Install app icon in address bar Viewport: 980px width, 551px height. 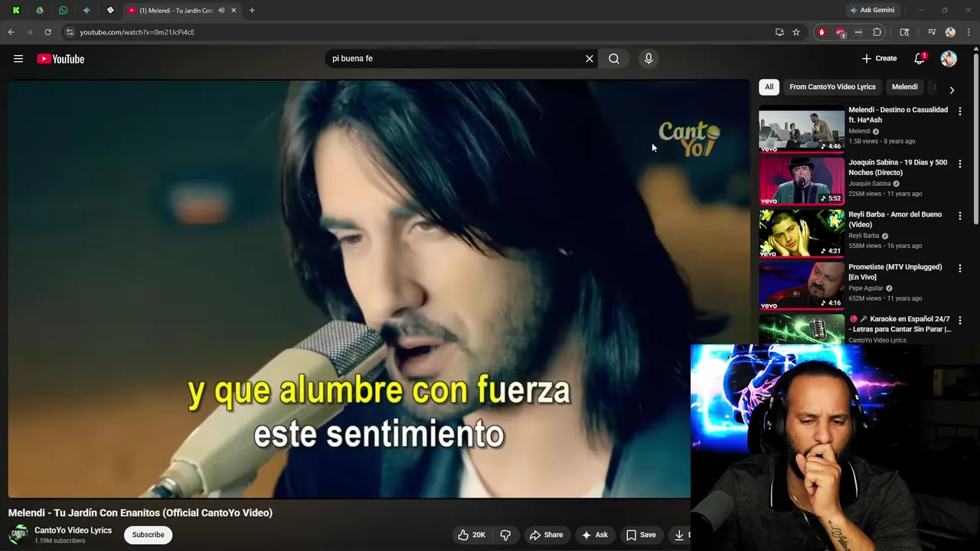point(779,32)
